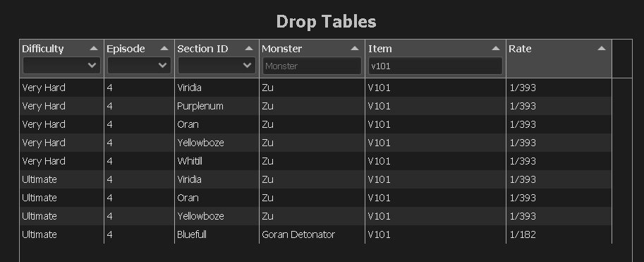Select the Very Hard Purplenum row
The width and height of the screenshot is (644, 262).
pyautogui.click(x=315, y=106)
